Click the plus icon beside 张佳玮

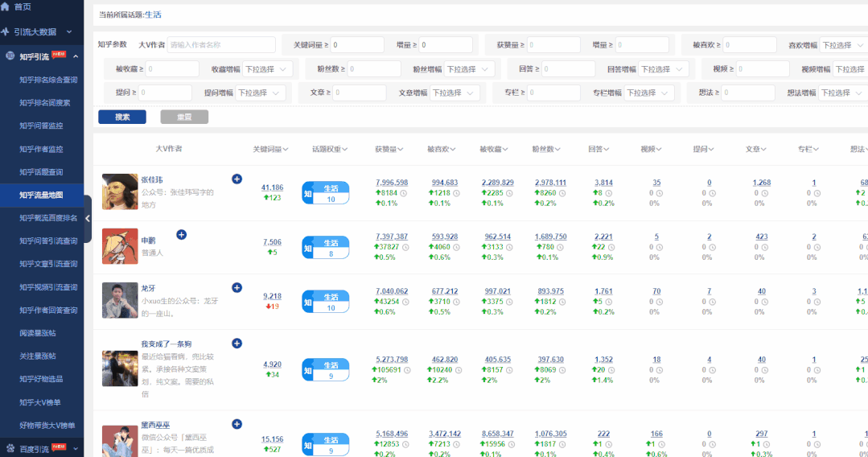tap(237, 179)
